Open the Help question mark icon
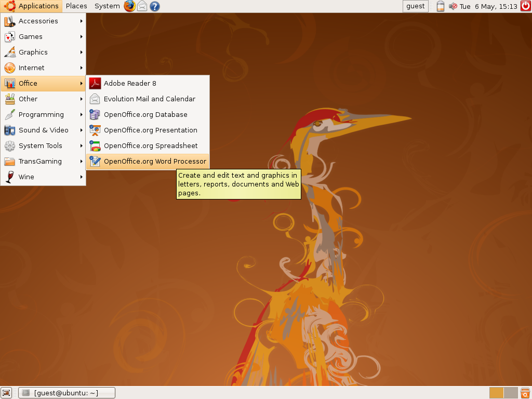The width and height of the screenshot is (532, 399). pos(155,6)
